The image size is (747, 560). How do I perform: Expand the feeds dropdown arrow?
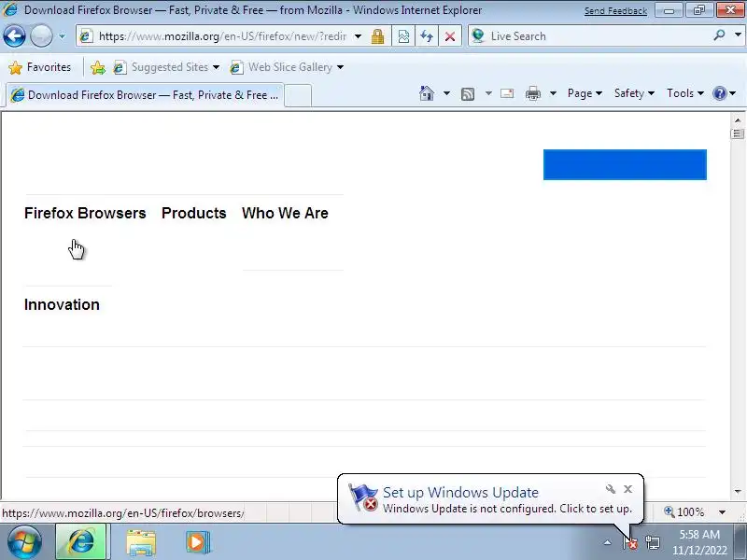pyautogui.click(x=488, y=93)
